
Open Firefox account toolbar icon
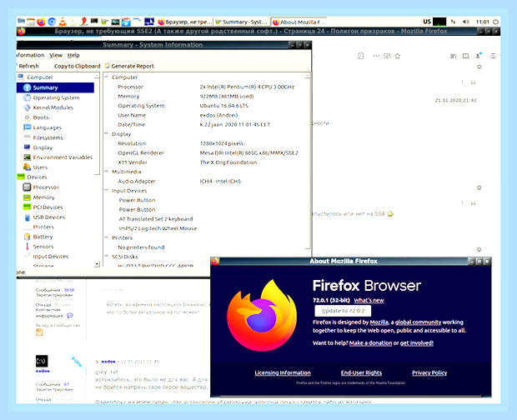(x=478, y=55)
